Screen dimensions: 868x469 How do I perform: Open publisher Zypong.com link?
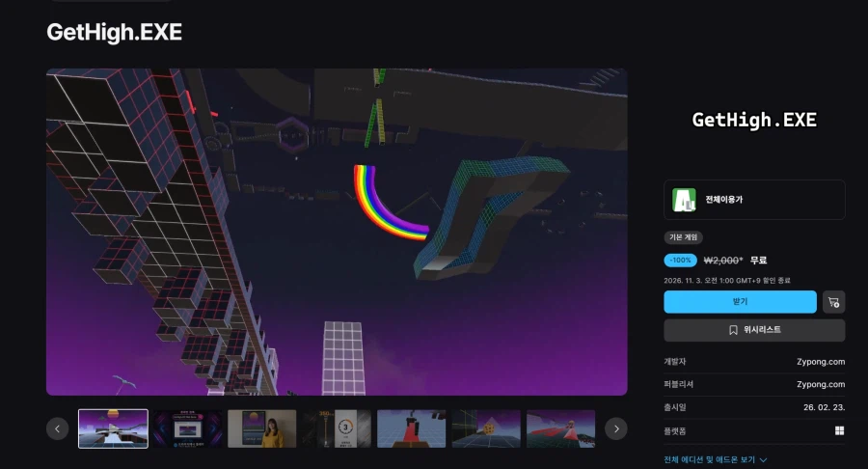click(821, 384)
